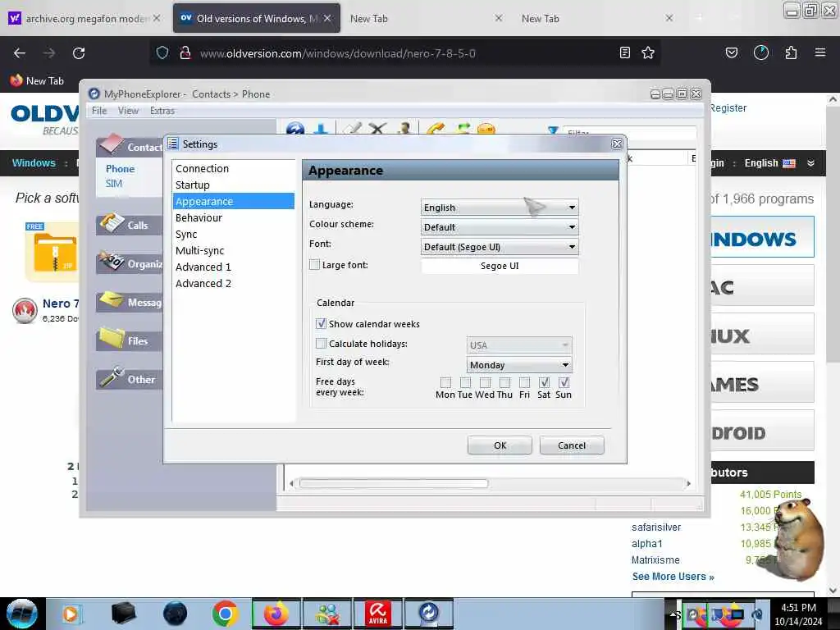This screenshot has height=630, width=840.
Task: Open Font dropdown Default (Segoe UI)
Action: coord(500,247)
